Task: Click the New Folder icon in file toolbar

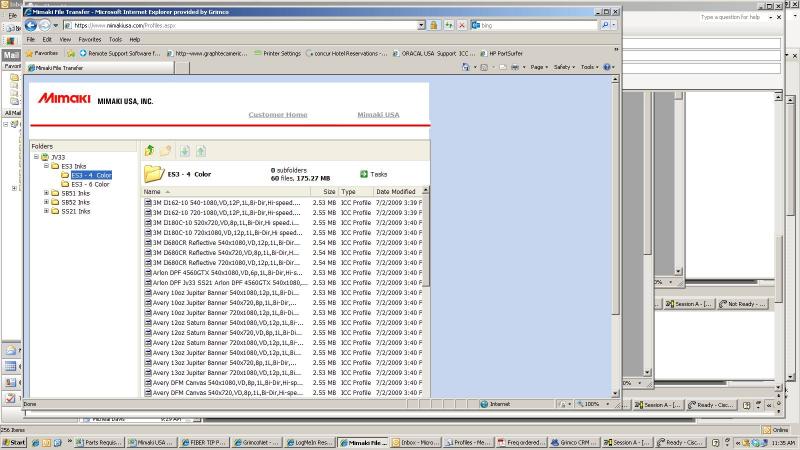Action: point(165,151)
